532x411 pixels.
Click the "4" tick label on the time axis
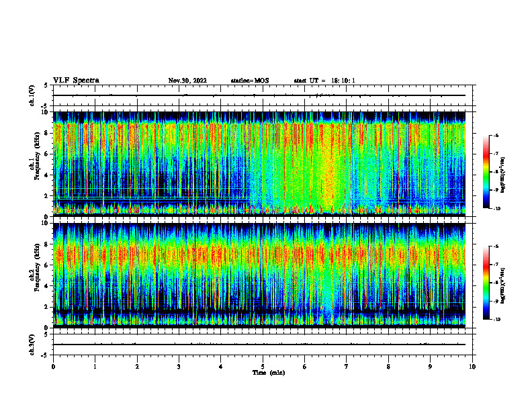tap(221, 367)
